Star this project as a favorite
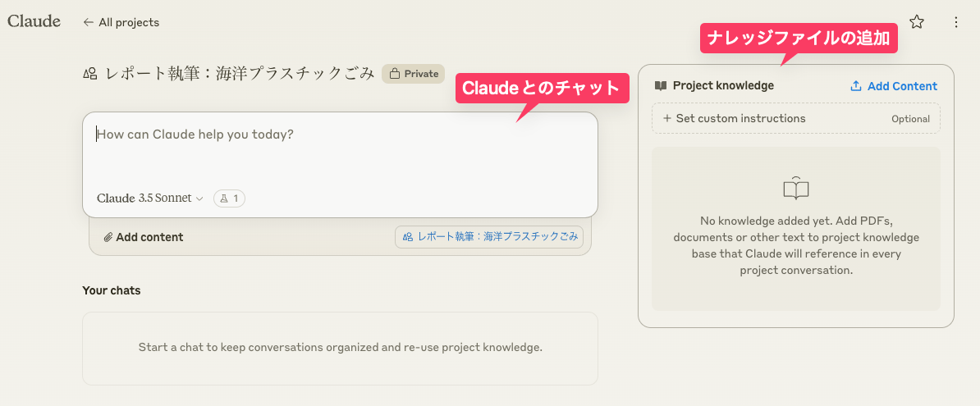The width and height of the screenshot is (980, 406). (x=917, y=22)
